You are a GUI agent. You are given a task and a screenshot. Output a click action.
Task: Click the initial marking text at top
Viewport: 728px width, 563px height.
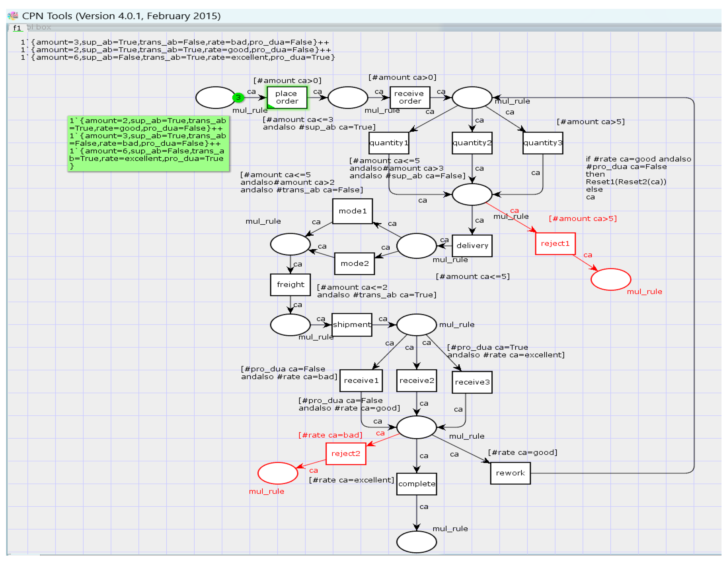(x=178, y=50)
